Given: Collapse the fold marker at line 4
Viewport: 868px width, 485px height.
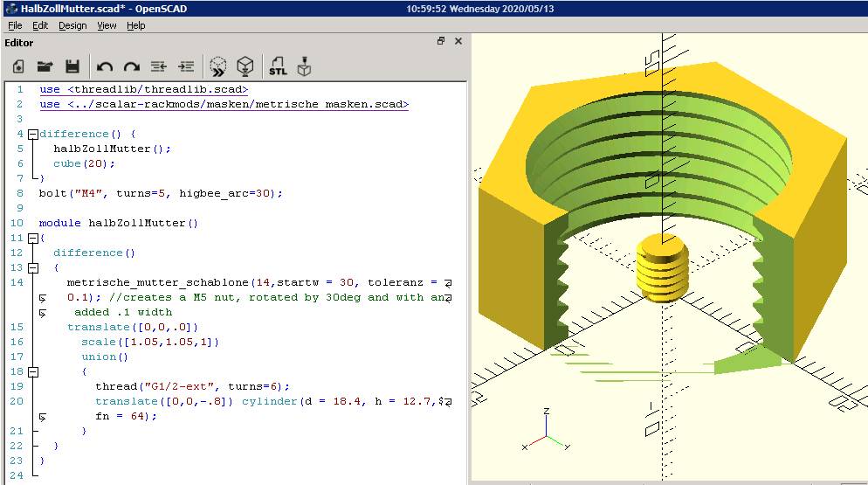Looking at the screenshot, I should [33, 135].
